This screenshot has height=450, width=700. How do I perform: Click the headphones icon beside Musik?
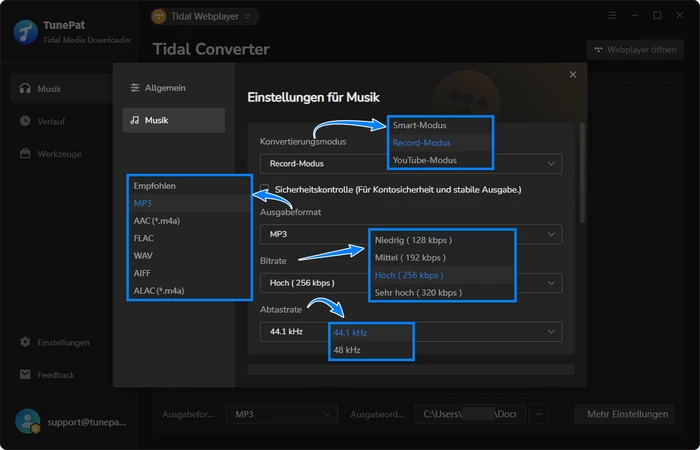pyautogui.click(x=25, y=88)
